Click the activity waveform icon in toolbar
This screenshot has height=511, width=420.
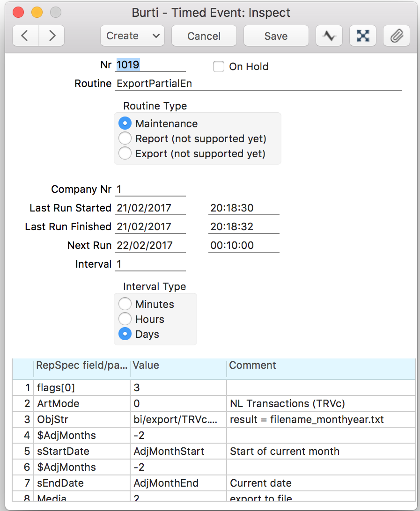[x=329, y=36]
